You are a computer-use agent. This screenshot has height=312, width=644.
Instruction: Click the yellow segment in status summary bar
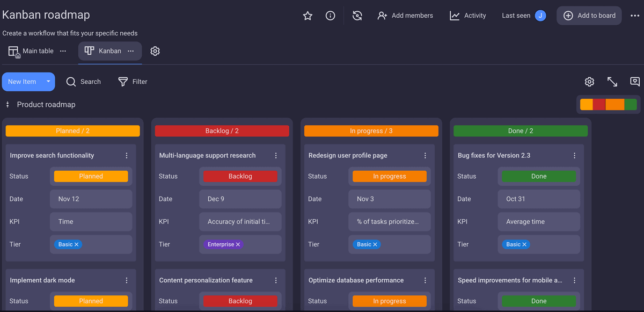587,105
